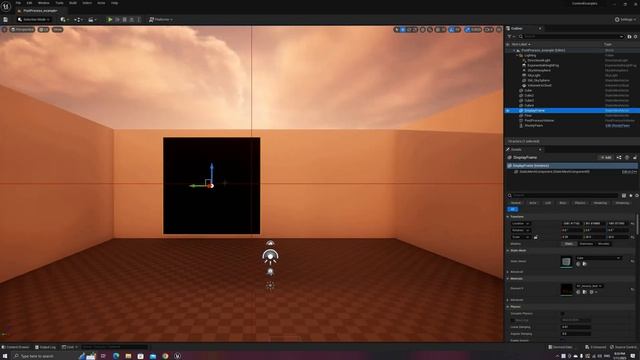Open camera speed setting in viewport
This screenshot has width=640, height=360.
click(489, 30)
